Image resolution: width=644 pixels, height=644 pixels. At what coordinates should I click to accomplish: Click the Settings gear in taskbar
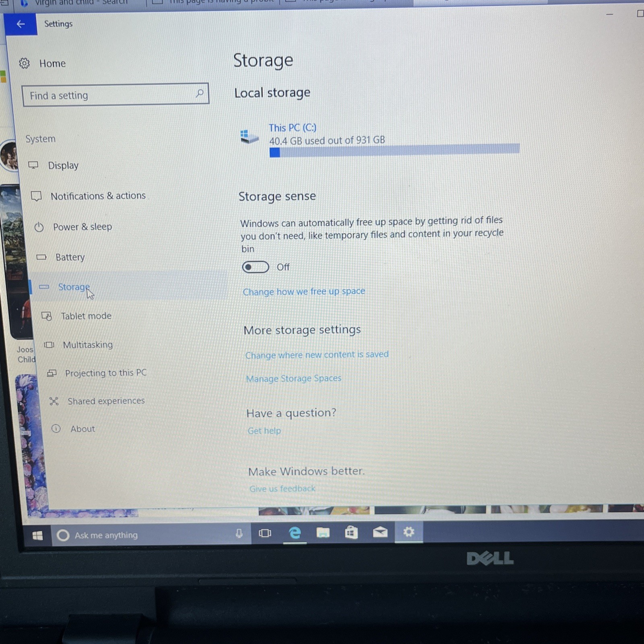coord(409,532)
